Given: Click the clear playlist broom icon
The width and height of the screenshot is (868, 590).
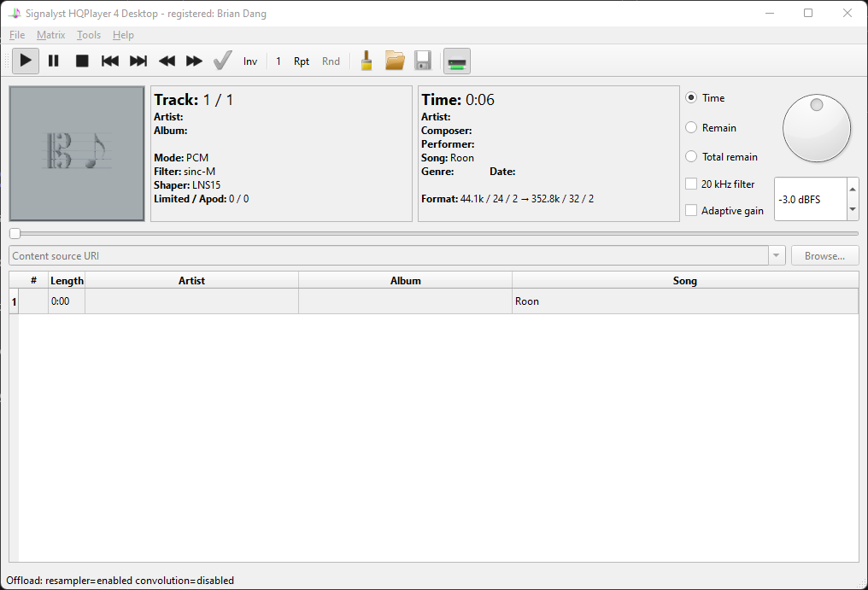Looking at the screenshot, I should 367,61.
